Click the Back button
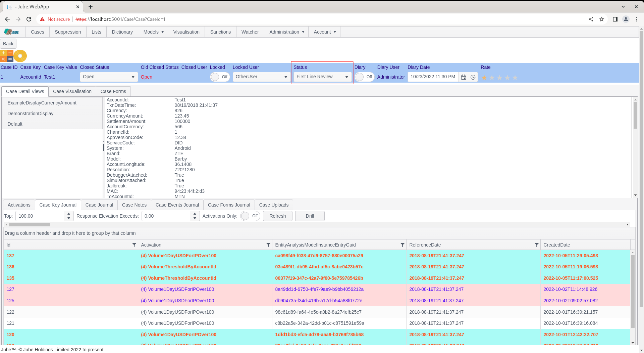The width and height of the screenshot is (644, 353). (8, 44)
